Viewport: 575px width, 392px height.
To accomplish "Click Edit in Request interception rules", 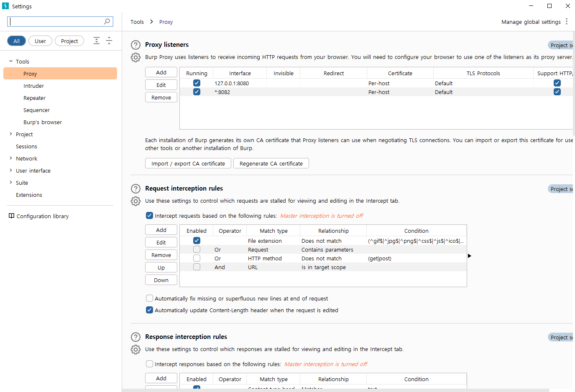I will tap(161, 242).
